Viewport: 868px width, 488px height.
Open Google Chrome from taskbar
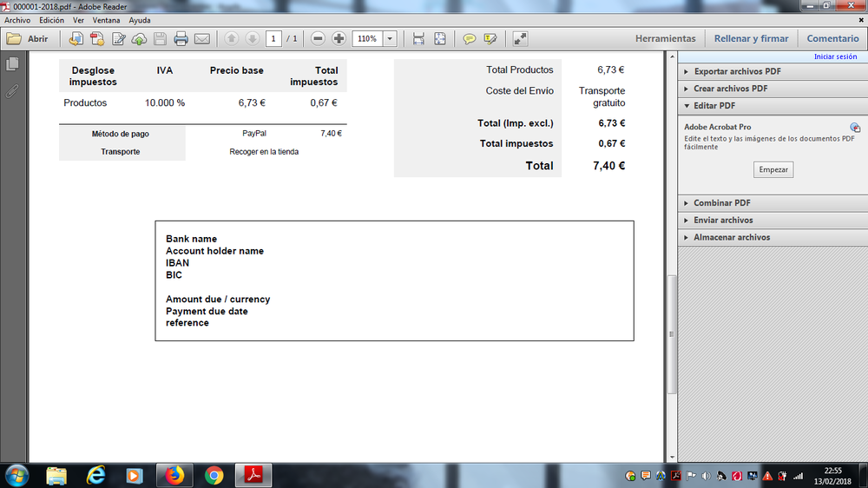pyautogui.click(x=214, y=475)
